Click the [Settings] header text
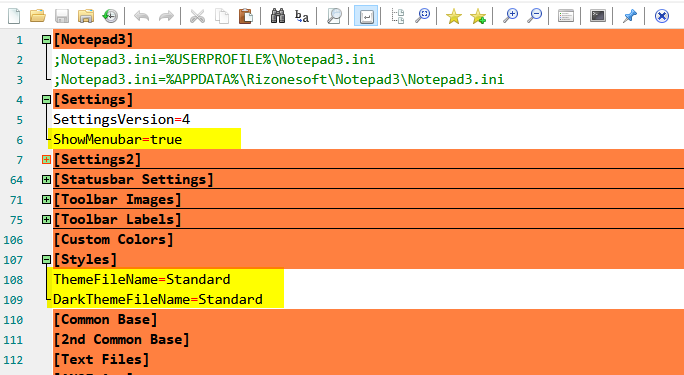The image size is (684, 375). (x=93, y=99)
